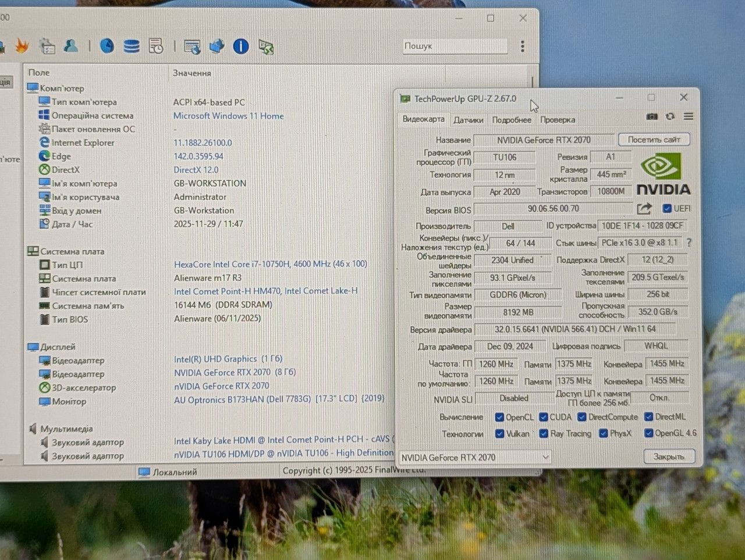Viewport: 745px width, 560px height.
Task: Open the three-dot menu next to search
Action: [x=522, y=46]
